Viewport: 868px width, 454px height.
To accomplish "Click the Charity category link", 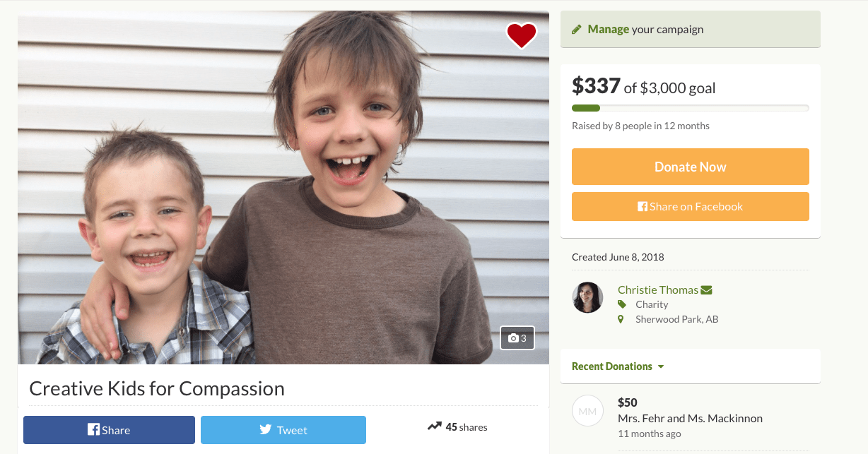I will [x=652, y=304].
